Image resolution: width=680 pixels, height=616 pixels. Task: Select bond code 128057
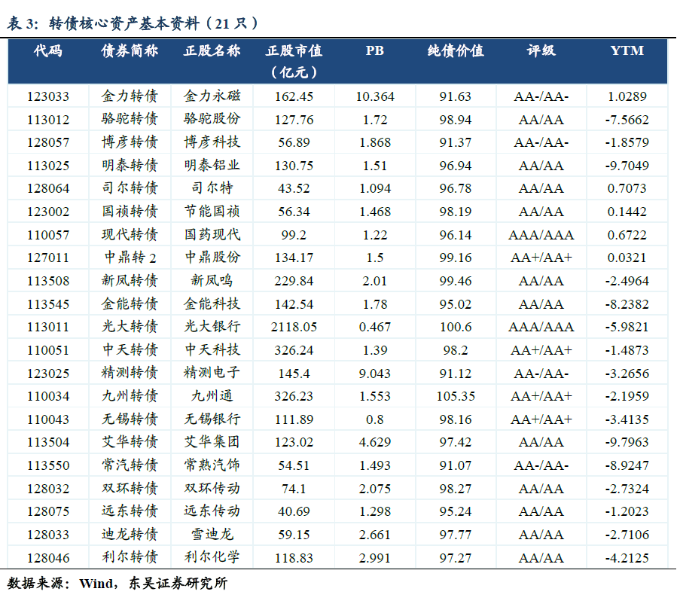(x=48, y=142)
